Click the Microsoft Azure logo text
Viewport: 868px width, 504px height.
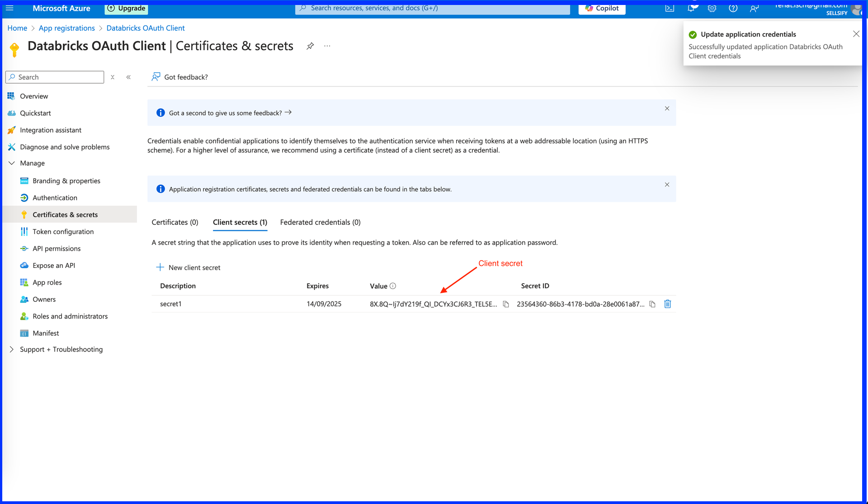(61, 8)
